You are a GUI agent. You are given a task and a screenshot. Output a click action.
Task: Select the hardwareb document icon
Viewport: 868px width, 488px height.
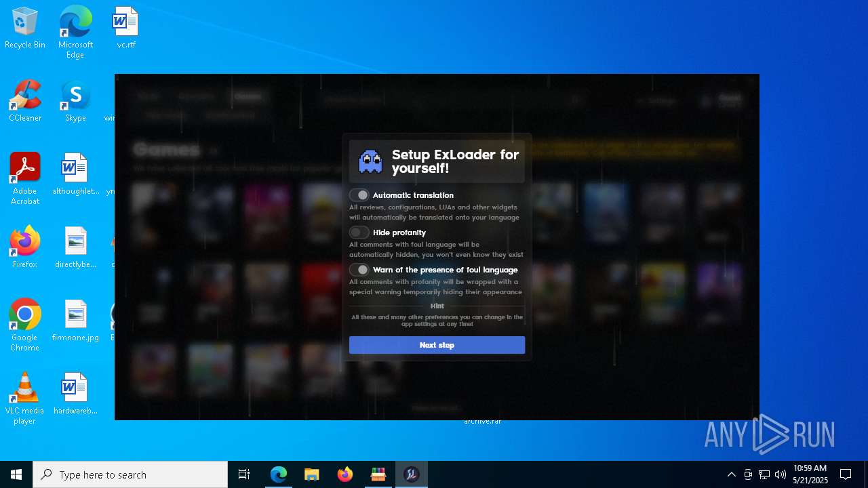click(75, 394)
